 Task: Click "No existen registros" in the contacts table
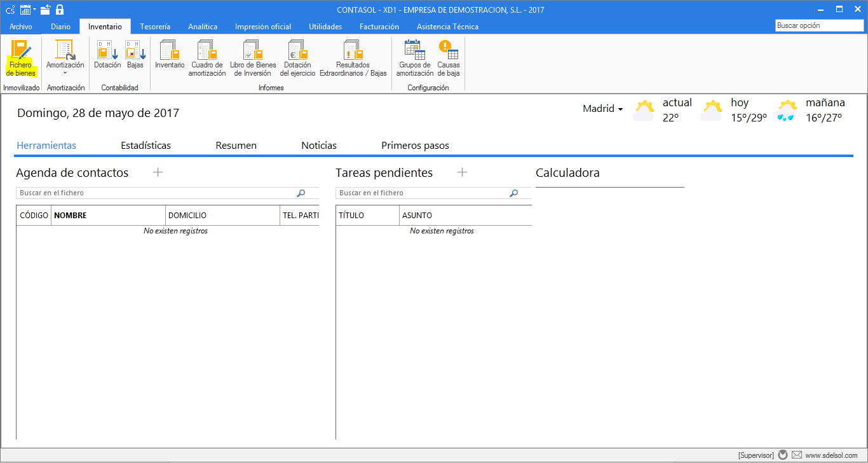pyautogui.click(x=176, y=231)
